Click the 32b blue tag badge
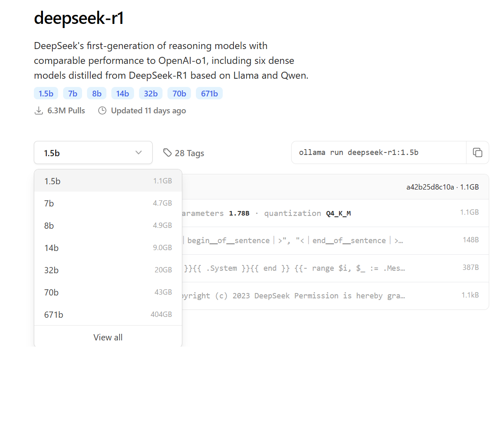Image resolution: width=504 pixels, height=422 pixels. click(151, 94)
